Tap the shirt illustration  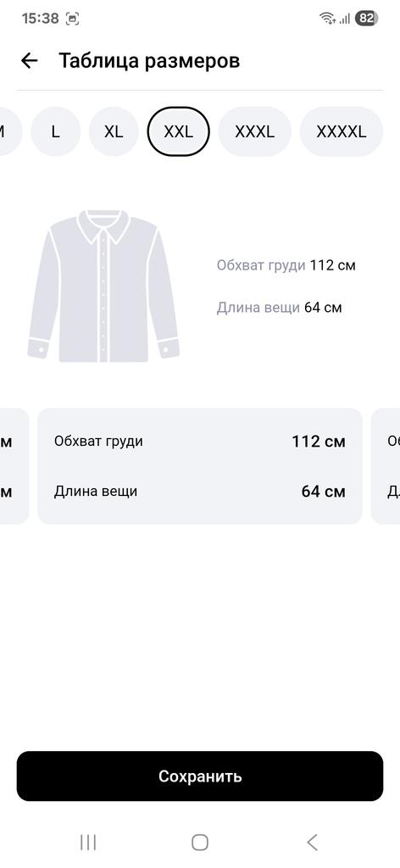coord(103,286)
